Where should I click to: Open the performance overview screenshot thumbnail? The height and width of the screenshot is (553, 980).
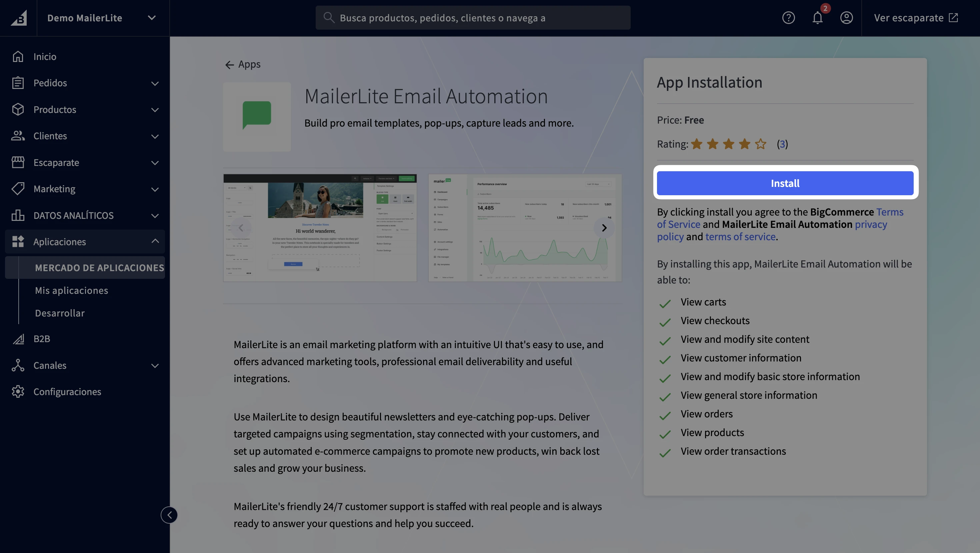click(525, 228)
